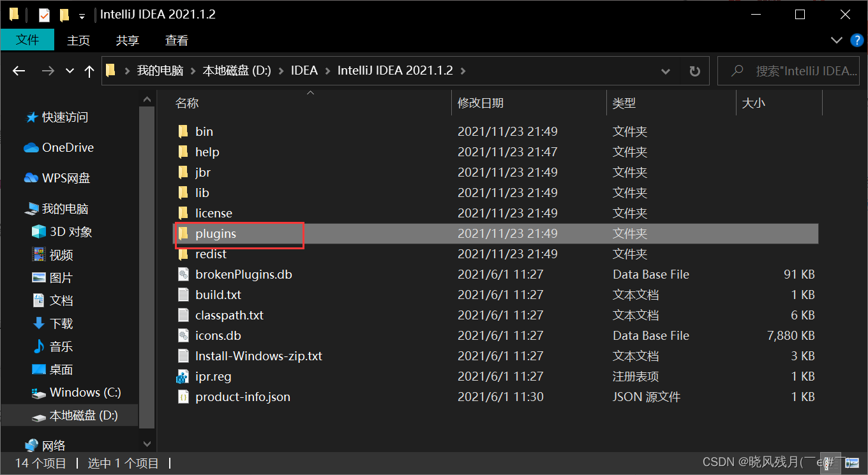Switch to the 共享 ribbon tab
868x475 pixels.
[x=128, y=40]
